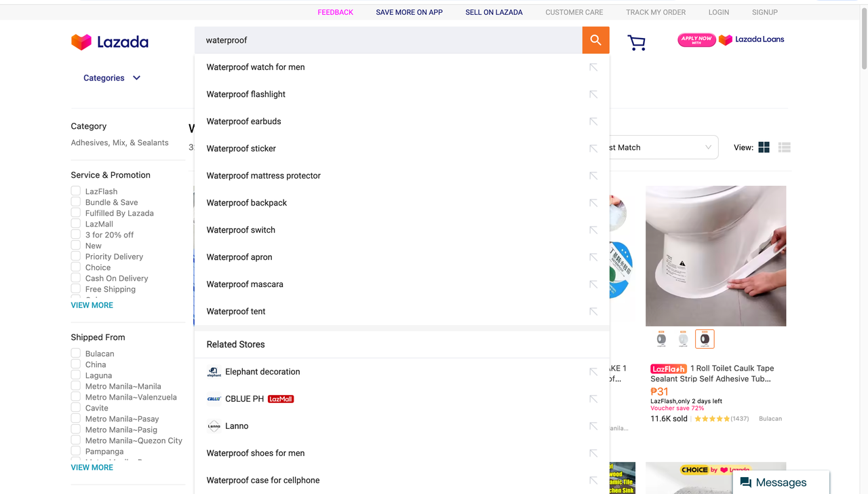
Task: Click arrow icon beside Elephant decoration store
Action: coord(593,372)
